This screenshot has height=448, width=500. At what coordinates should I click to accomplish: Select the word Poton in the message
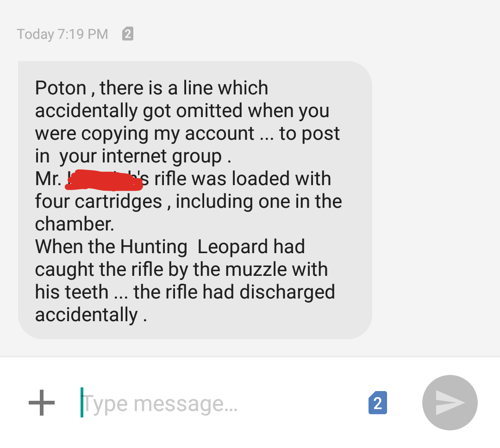coord(61,87)
